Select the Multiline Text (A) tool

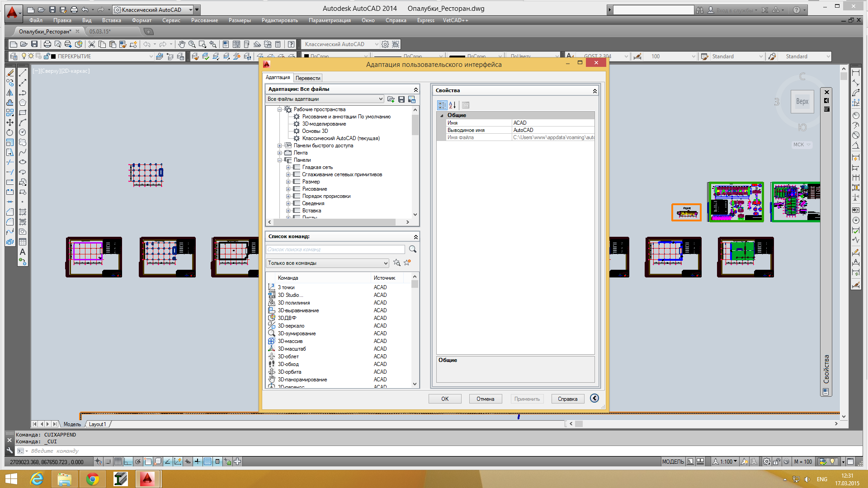23,252
